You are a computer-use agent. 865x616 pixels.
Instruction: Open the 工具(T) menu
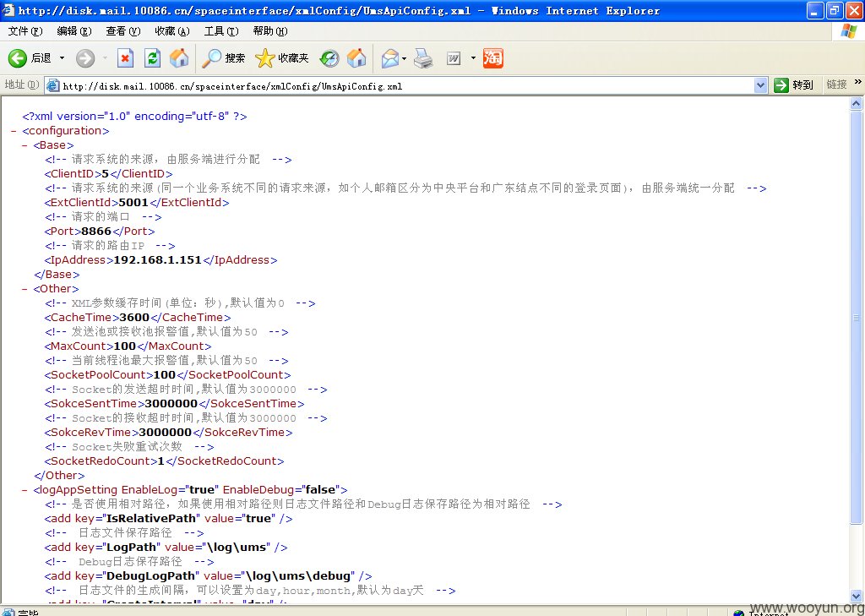point(221,31)
